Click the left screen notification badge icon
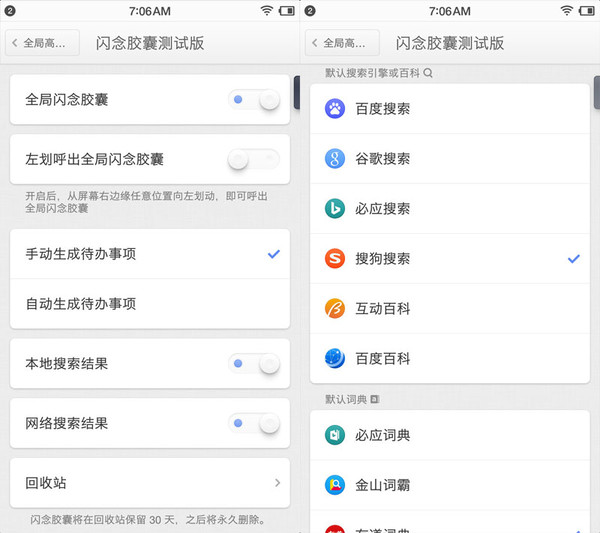Screen dimensions: 600x533 [x=10, y=11]
